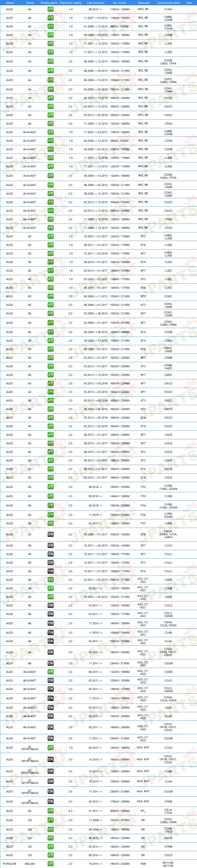Viewport: 197px width, 868px height.
Task: Click the CAGA, CMEA, CJCA, CMFA engine cell
Action: point(168,534)
